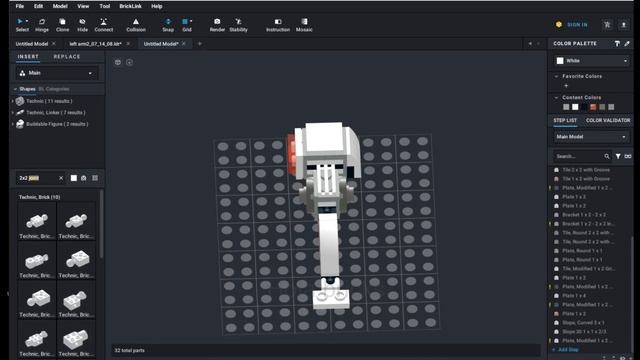
Task: Click the upload icon top right
Action: click(624, 25)
